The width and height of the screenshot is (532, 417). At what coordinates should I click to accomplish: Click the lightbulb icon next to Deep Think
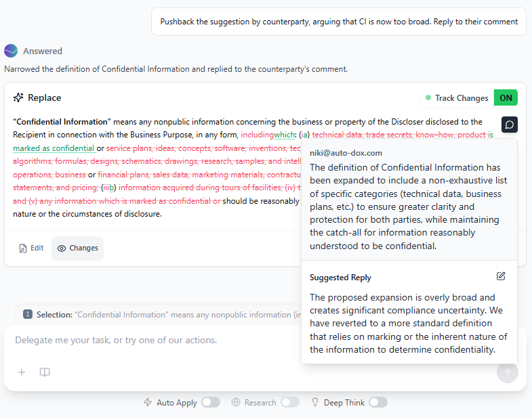tap(315, 402)
